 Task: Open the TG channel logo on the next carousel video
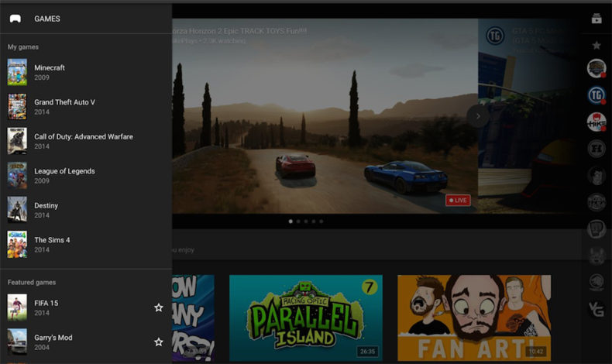point(495,36)
